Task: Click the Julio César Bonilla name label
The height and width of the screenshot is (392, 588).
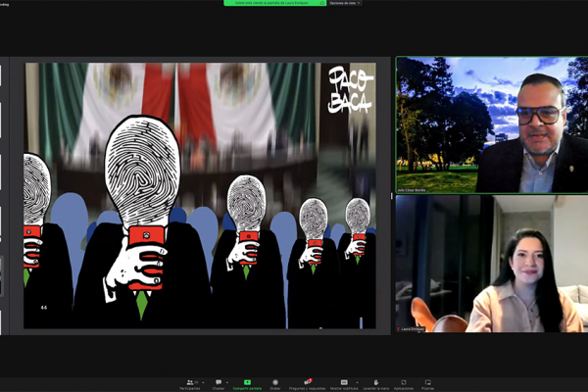Action: point(412,190)
